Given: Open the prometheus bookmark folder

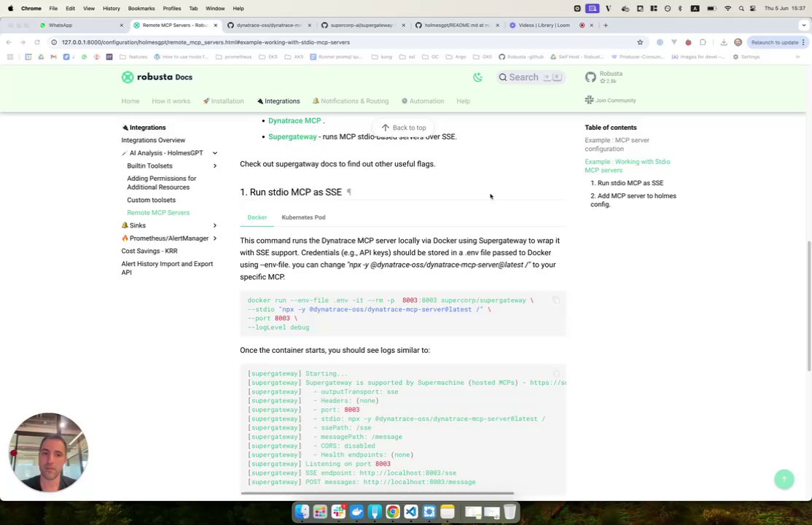Looking at the screenshot, I should [x=233, y=57].
